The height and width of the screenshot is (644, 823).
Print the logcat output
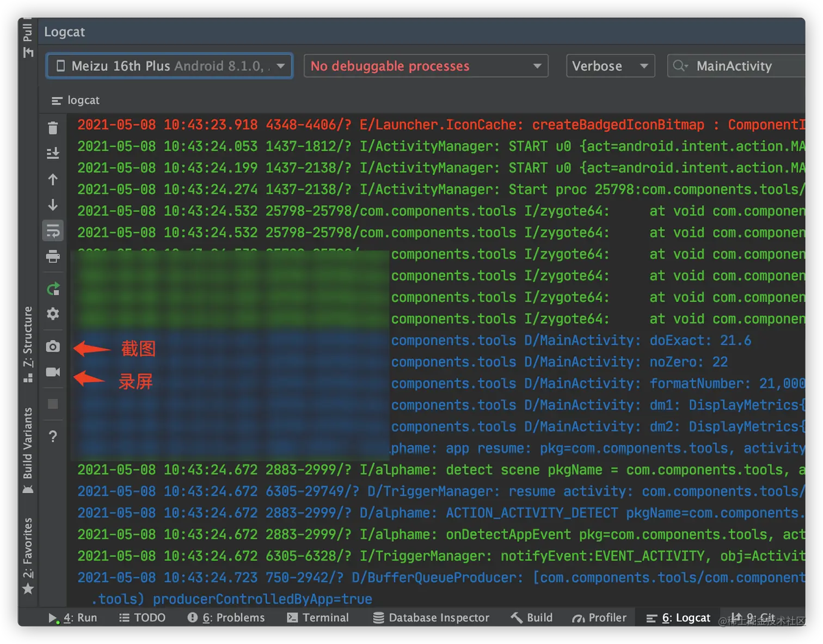[x=53, y=256]
